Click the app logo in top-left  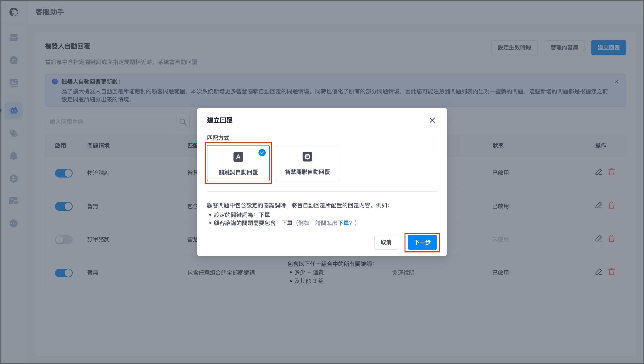(x=13, y=12)
